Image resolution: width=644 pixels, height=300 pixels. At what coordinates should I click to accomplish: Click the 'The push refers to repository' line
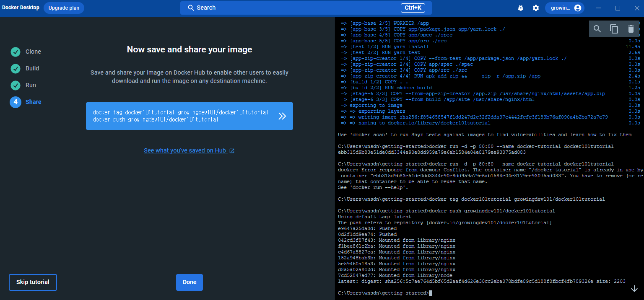click(x=445, y=222)
